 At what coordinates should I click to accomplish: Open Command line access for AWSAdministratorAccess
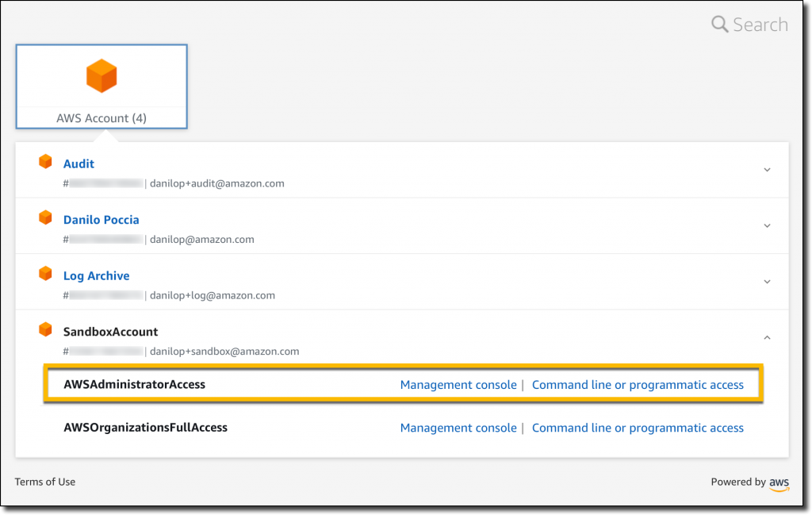click(x=638, y=385)
